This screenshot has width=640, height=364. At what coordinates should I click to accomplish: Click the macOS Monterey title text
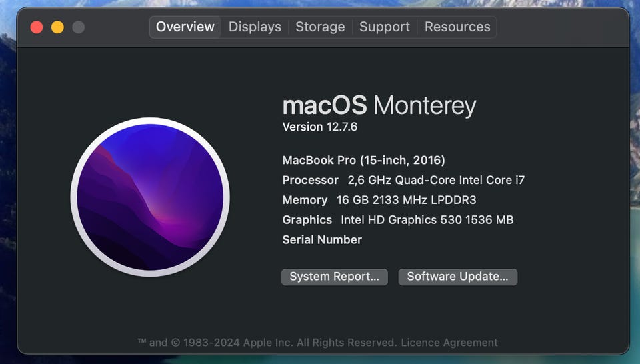coord(379,105)
